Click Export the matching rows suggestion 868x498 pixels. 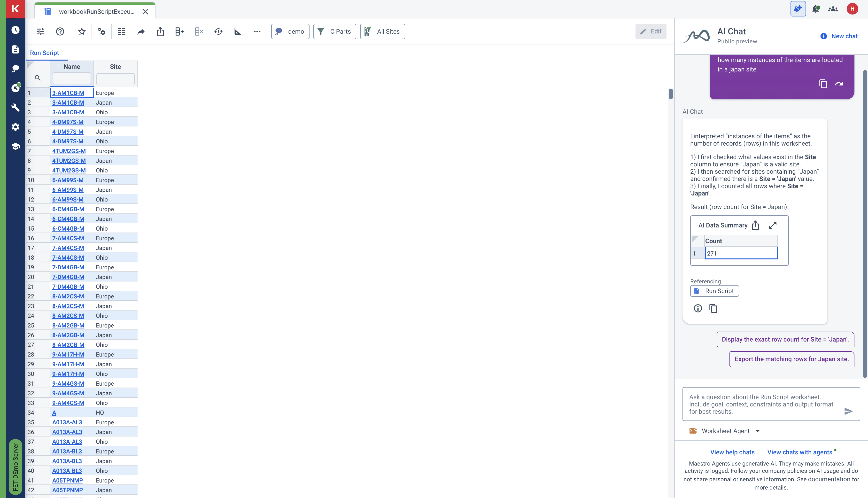(791, 359)
